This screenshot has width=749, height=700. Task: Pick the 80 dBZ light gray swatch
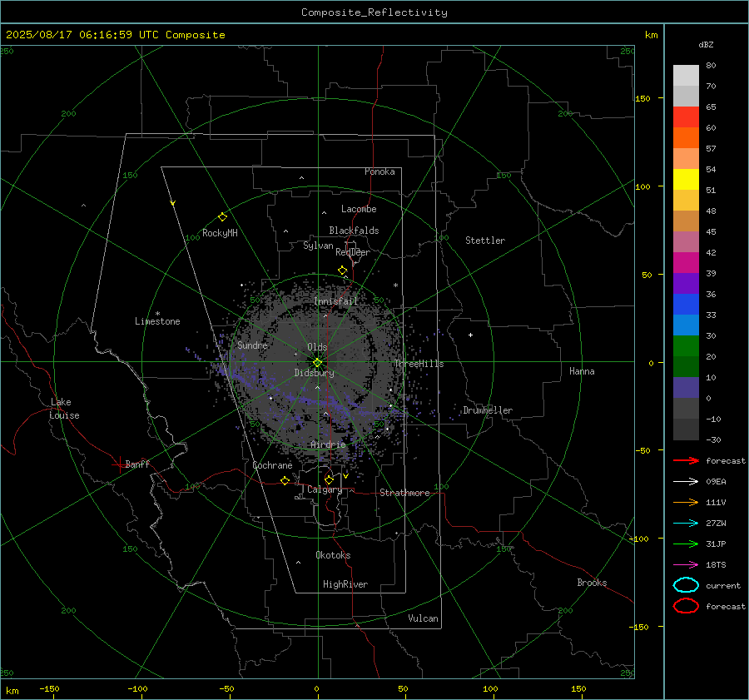tap(686, 75)
